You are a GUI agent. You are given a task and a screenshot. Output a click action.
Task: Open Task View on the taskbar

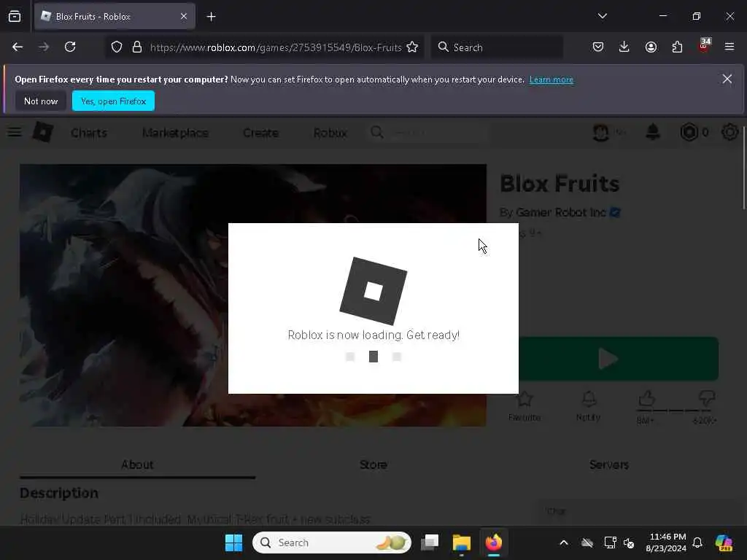click(429, 542)
